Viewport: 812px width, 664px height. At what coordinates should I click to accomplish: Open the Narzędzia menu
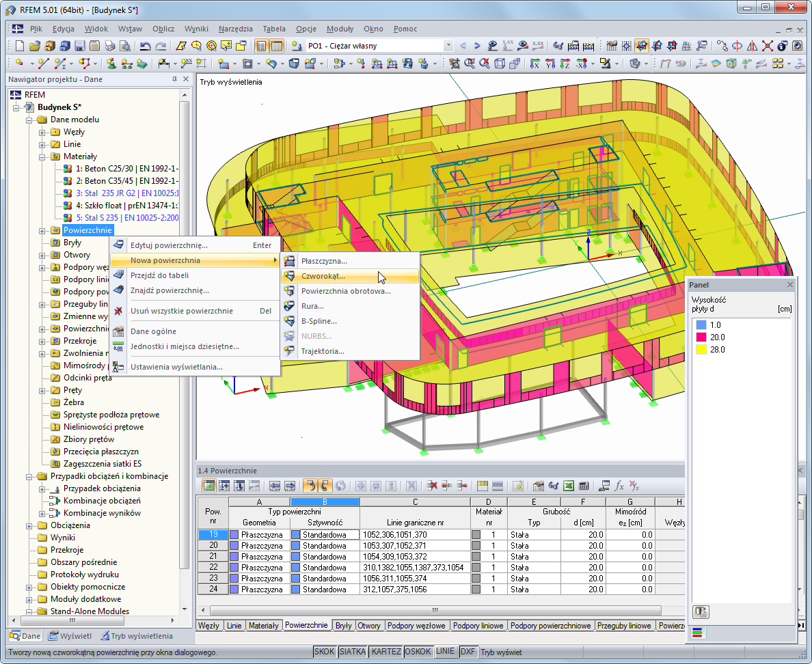[235, 29]
